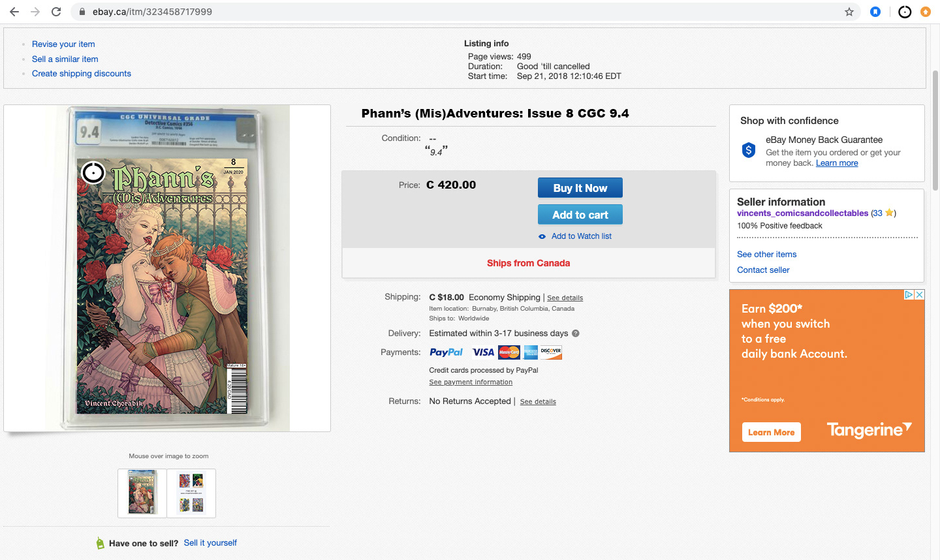
Task: Expand shipping See details link
Action: (565, 298)
